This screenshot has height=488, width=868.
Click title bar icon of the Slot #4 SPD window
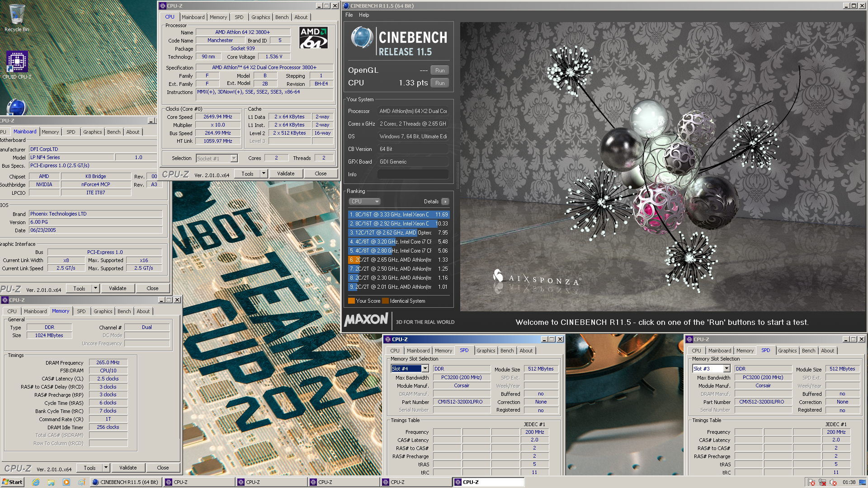click(387, 339)
